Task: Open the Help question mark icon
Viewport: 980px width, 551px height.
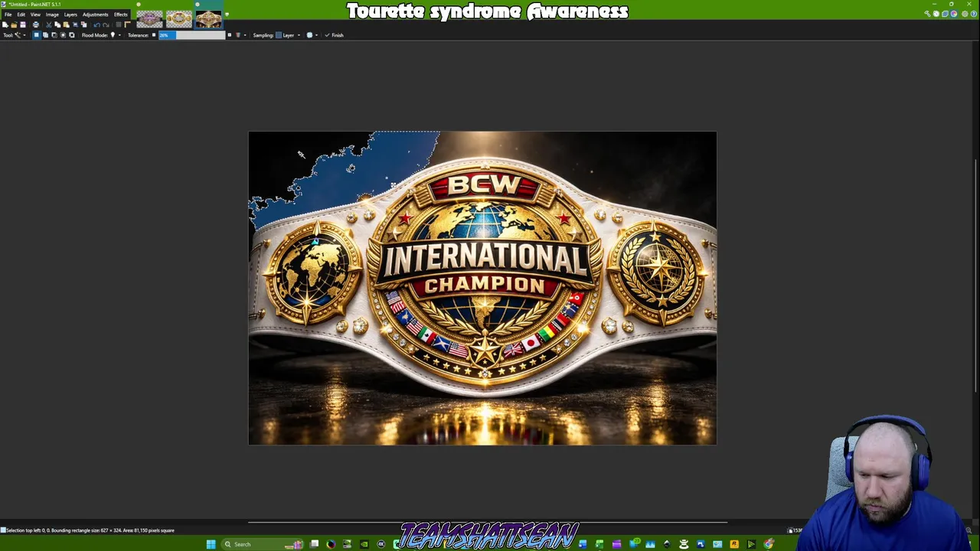Action: tap(974, 14)
